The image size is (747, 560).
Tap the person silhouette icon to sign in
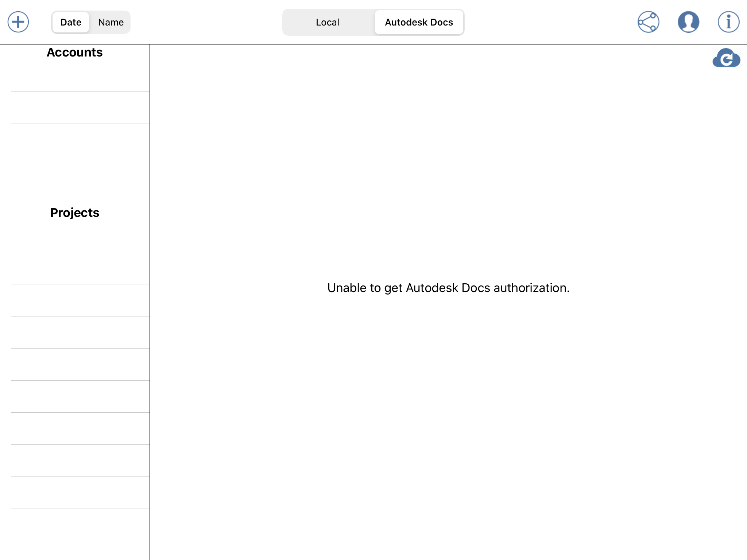689,22
